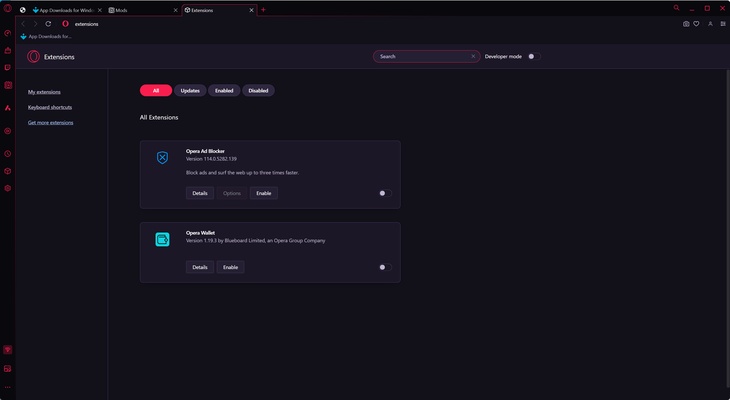This screenshot has width=730, height=400.
Task: Go forward to next page
Action: click(x=35, y=24)
